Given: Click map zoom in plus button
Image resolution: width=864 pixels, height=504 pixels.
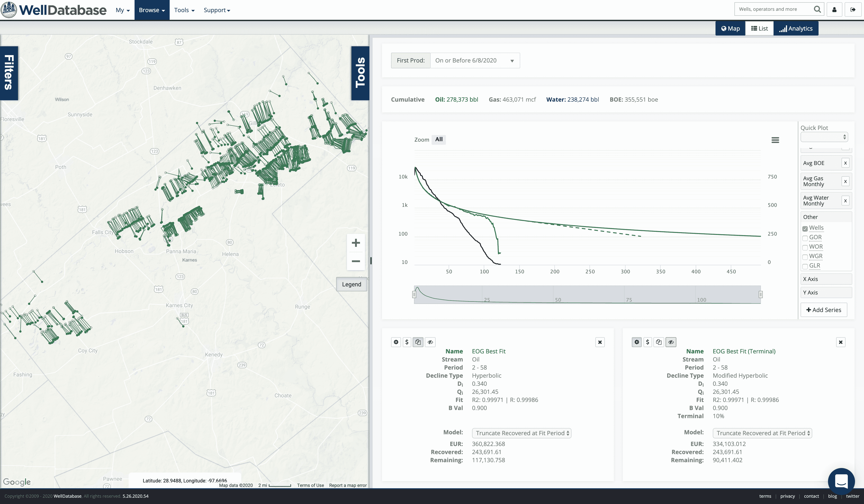Looking at the screenshot, I should point(355,243).
